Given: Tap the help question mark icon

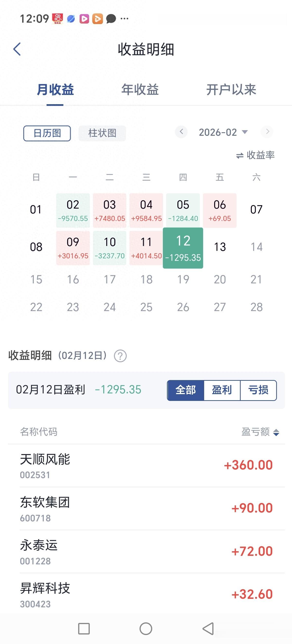Looking at the screenshot, I should [x=120, y=356].
